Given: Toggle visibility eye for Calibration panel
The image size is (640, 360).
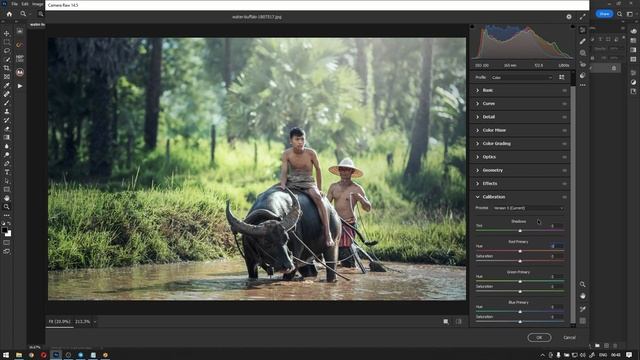Looking at the screenshot, I should [x=564, y=197].
